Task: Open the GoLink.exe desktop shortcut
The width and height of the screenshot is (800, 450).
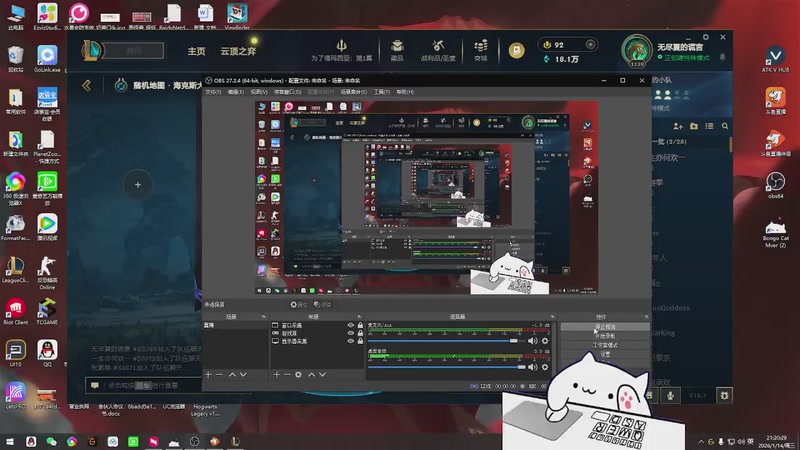Action: coord(47,59)
